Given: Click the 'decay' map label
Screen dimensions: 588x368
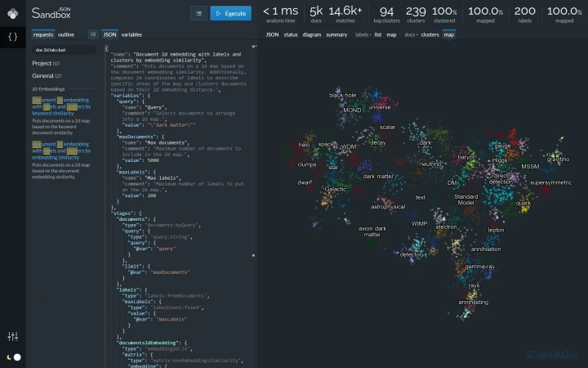Looking at the screenshot, I should tap(377, 142).
